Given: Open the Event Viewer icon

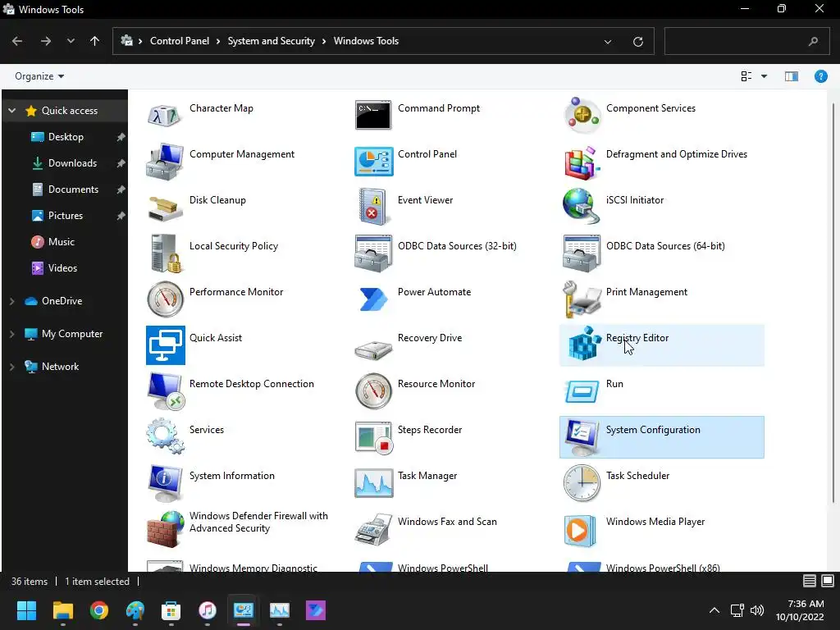Looking at the screenshot, I should 373,206.
